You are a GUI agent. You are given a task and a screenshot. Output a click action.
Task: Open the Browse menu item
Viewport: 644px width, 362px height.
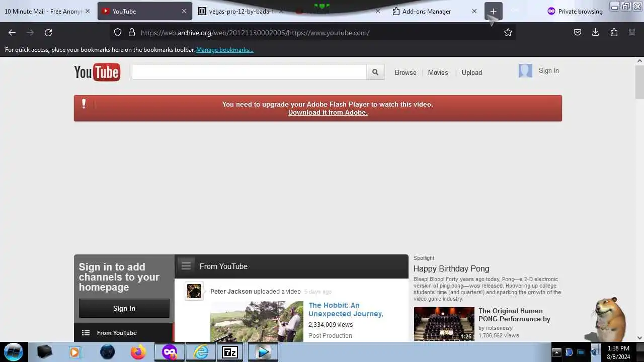click(406, 72)
